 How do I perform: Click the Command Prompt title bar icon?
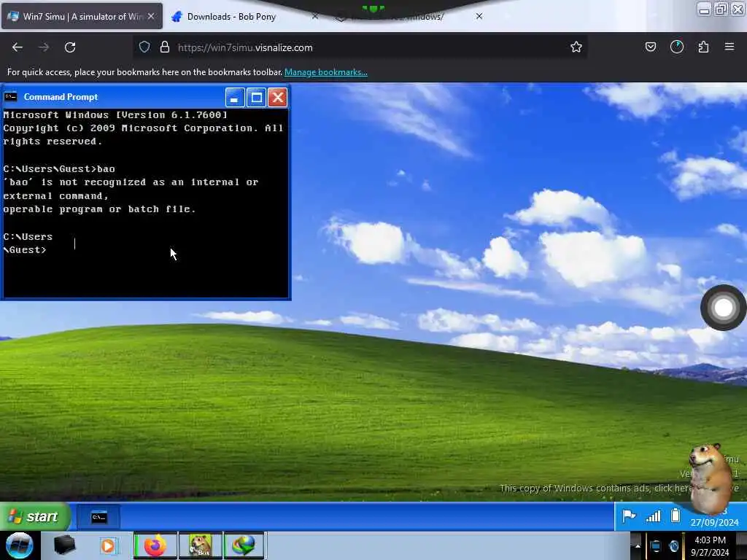click(10, 97)
